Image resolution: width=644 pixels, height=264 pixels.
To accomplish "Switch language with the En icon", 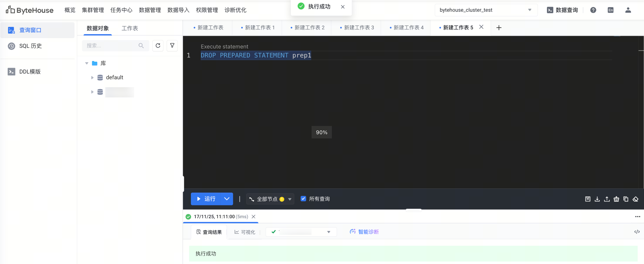I will 610,10.
